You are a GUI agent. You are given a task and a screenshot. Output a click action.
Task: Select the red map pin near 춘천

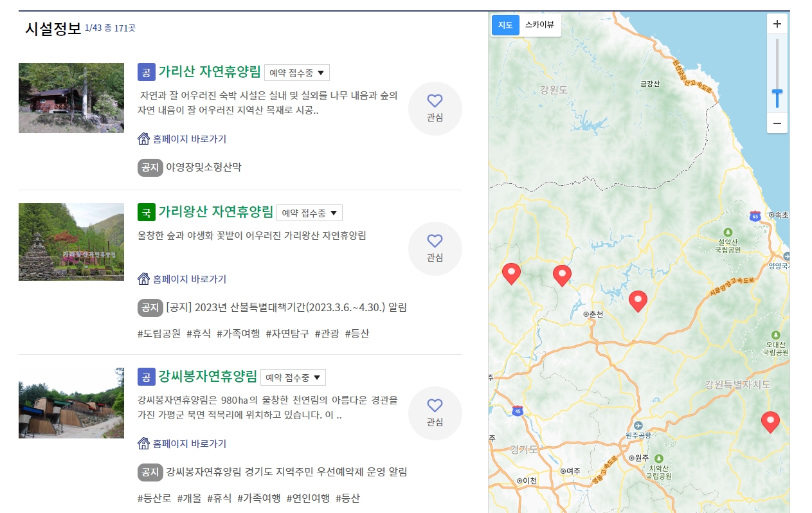[638, 301]
